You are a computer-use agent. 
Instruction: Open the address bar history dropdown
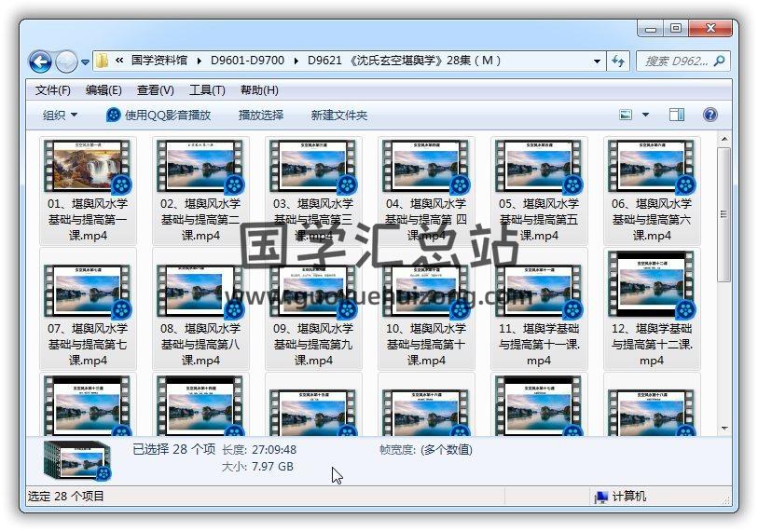597,61
